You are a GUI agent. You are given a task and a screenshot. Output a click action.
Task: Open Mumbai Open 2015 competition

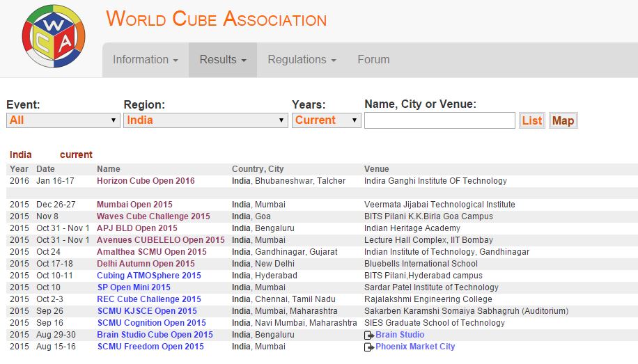[x=134, y=205]
